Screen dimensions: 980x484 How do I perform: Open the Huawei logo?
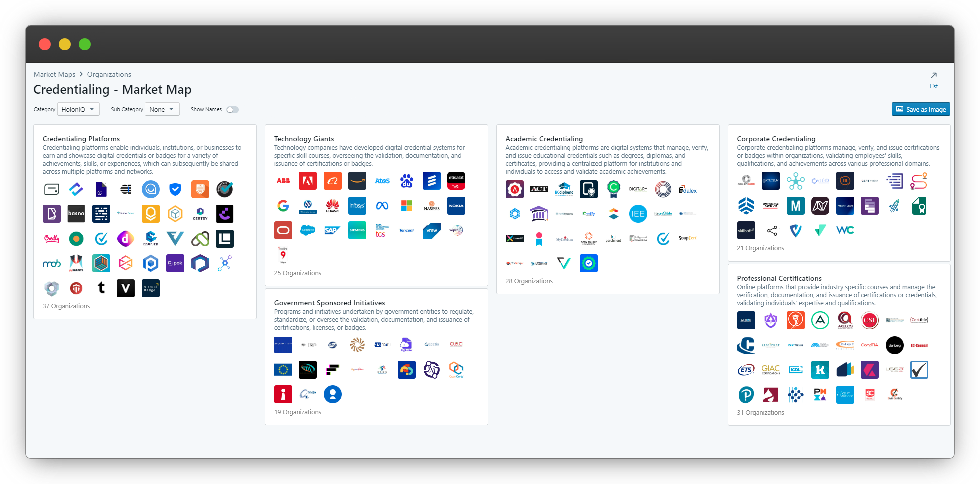coord(333,206)
